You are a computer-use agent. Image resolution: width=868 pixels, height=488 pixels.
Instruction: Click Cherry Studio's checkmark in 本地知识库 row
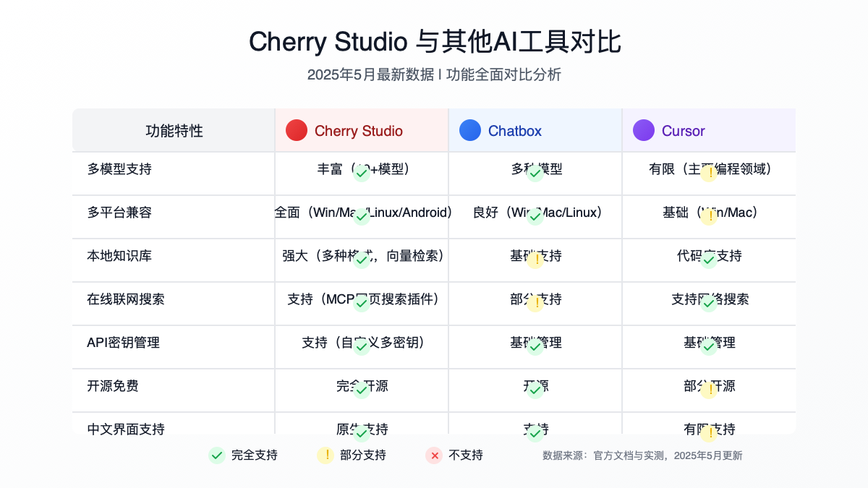(x=362, y=260)
